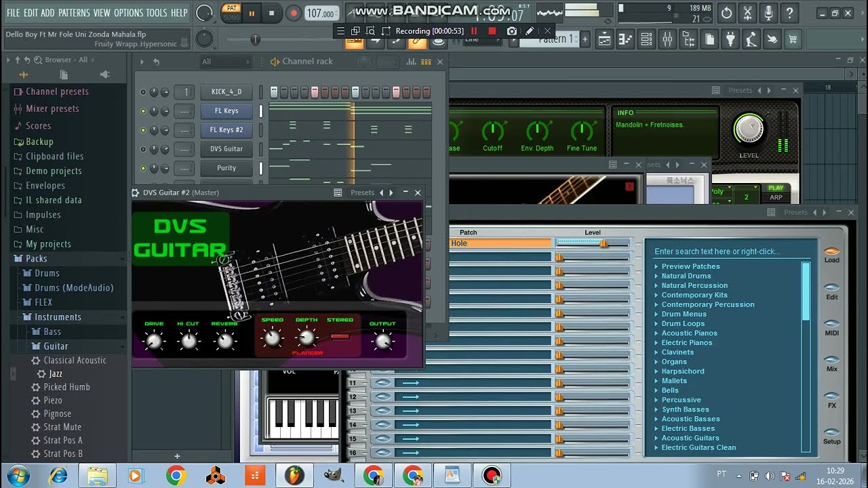Select the Jazz preset in the browser
This screenshot has width=868, height=488.
(56, 373)
